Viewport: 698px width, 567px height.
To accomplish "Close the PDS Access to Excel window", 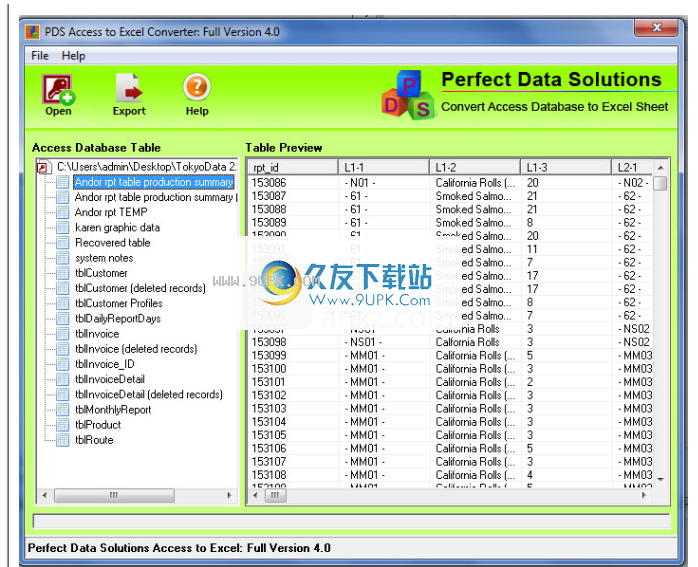I will (656, 27).
